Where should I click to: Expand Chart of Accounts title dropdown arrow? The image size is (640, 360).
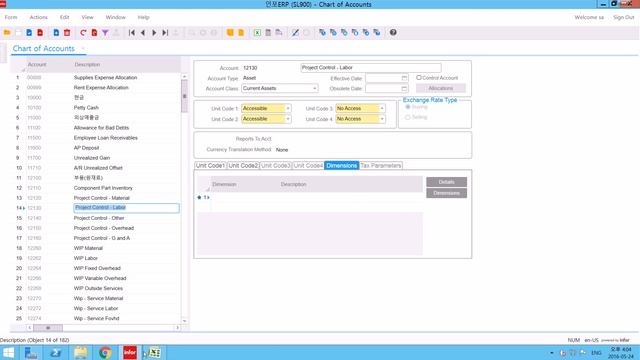(x=82, y=49)
